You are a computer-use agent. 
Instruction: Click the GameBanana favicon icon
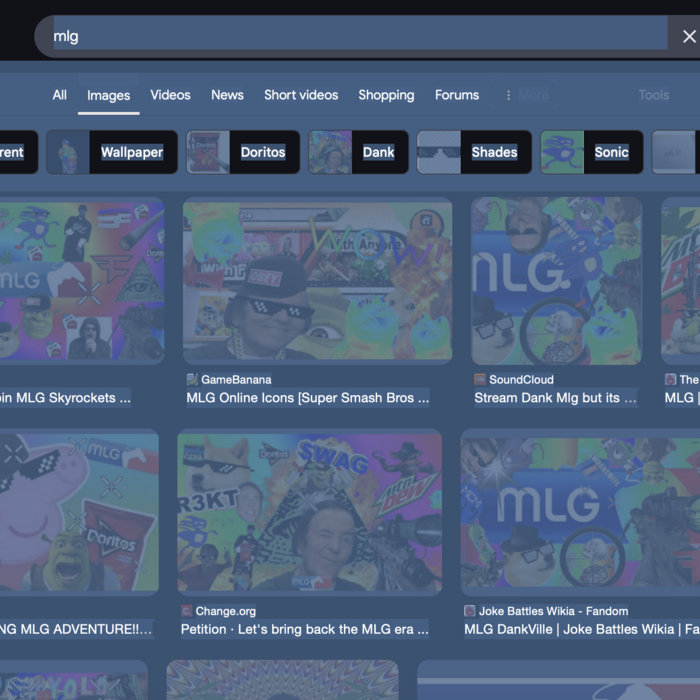point(192,380)
